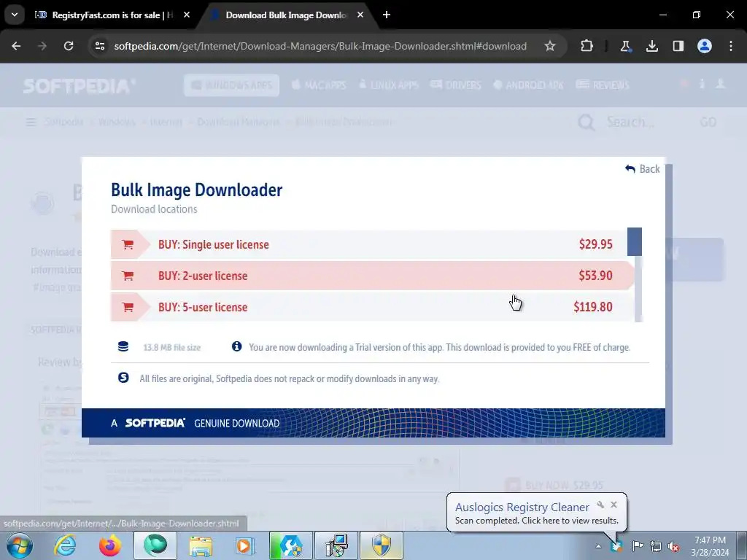Click Auslogics Registry Cleaner notification balloon
This screenshot has width=747, height=560.
[x=536, y=513]
